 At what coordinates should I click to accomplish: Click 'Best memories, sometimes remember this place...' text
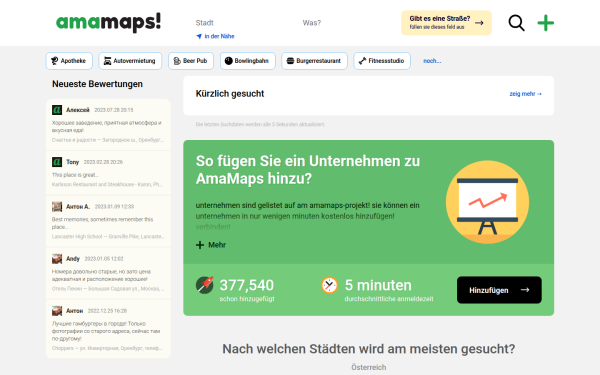[102, 223]
